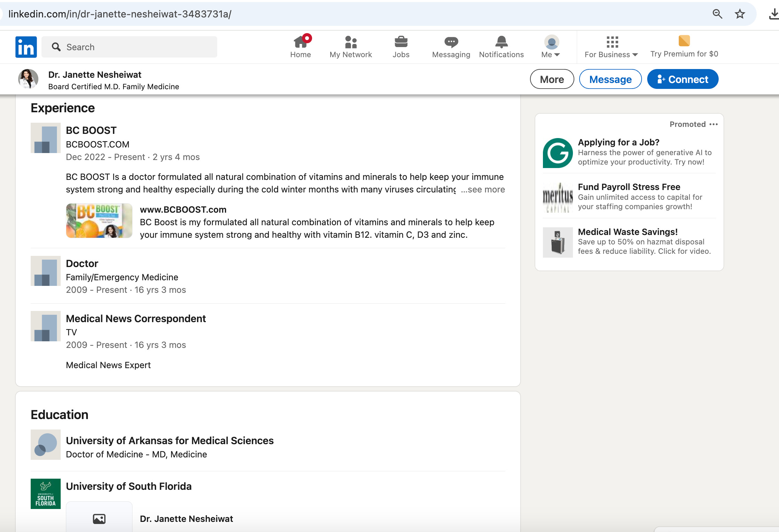Click Try Premium for $0 link
779x532 pixels.
pyautogui.click(x=684, y=47)
